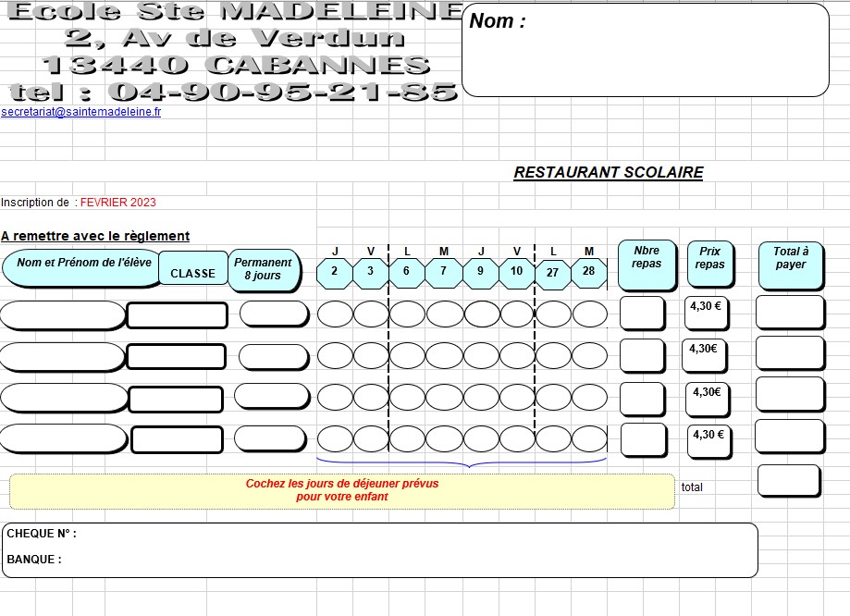Tick Permanent oval in first student row
850x616 pixels.
point(274,314)
